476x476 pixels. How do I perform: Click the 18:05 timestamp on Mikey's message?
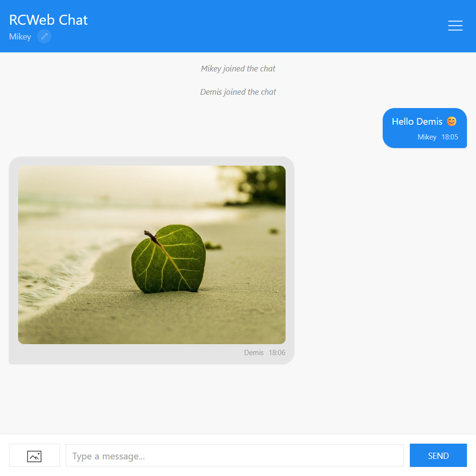450,137
